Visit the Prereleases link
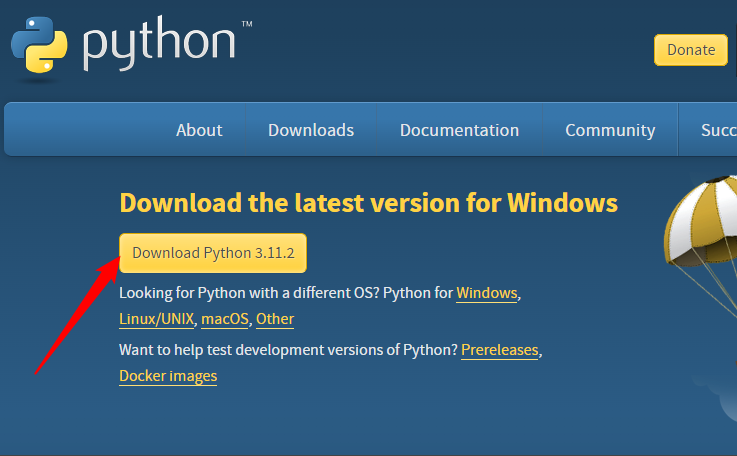This screenshot has width=737, height=456. click(x=499, y=351)
